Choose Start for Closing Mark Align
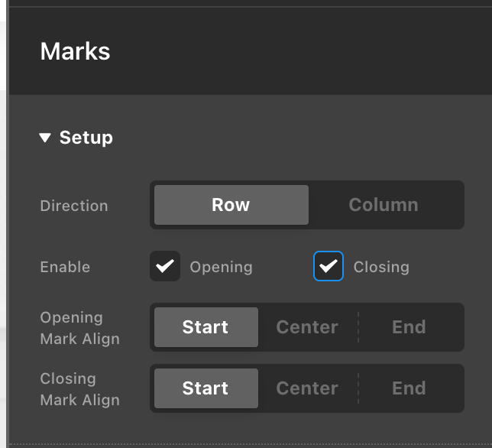This screenshot has height=448, width=492. coord(206,388)
